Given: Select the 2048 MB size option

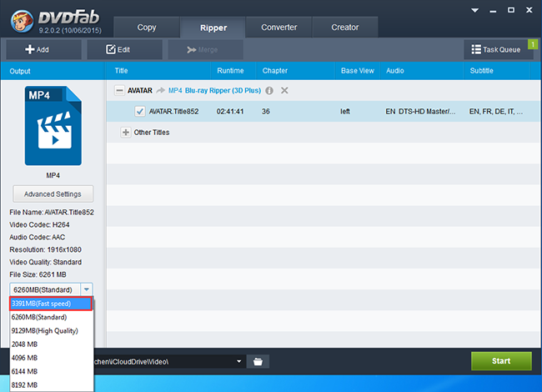Looking at the screenshot, I should (52, 344).
